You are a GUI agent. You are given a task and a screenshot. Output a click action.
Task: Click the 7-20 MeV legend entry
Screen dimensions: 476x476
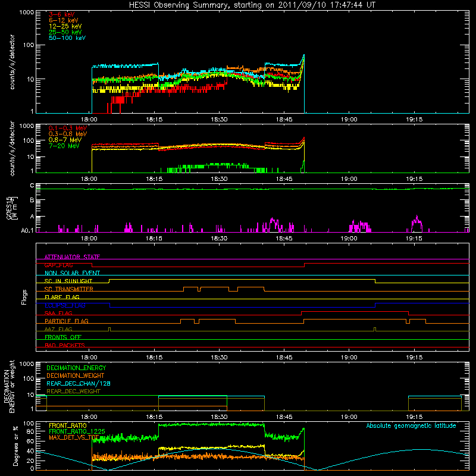coord(64,146)
